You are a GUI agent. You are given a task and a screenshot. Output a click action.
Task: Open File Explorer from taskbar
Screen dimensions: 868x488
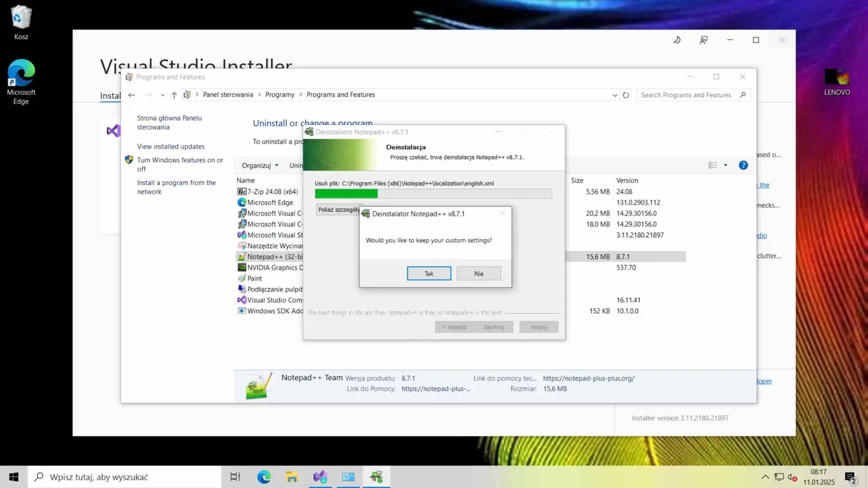292,477
